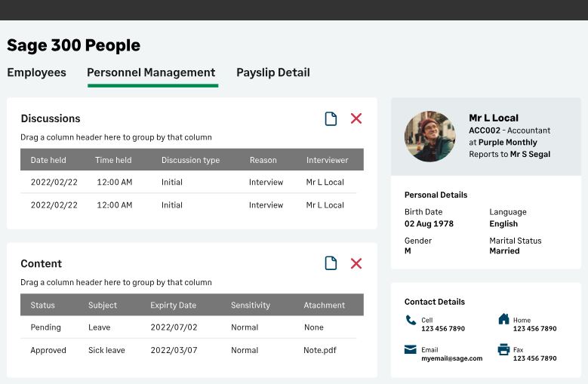Click the Sage 300 People title

(x=73, y=45)
